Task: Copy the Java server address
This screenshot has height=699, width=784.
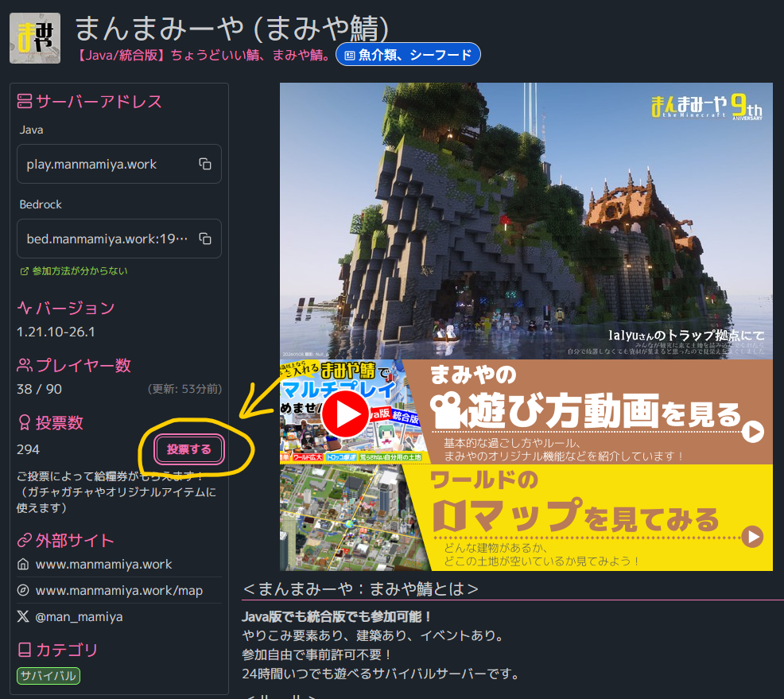Action: 205,164
